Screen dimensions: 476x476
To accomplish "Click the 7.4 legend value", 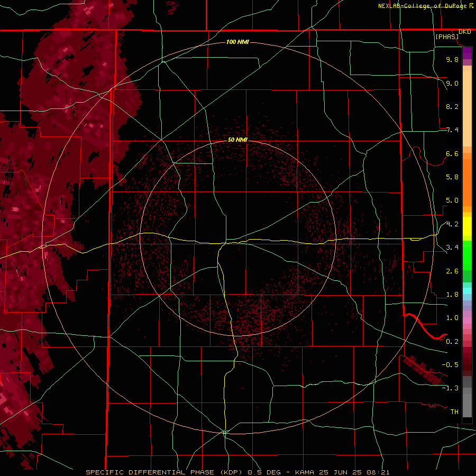I will 452,130.
